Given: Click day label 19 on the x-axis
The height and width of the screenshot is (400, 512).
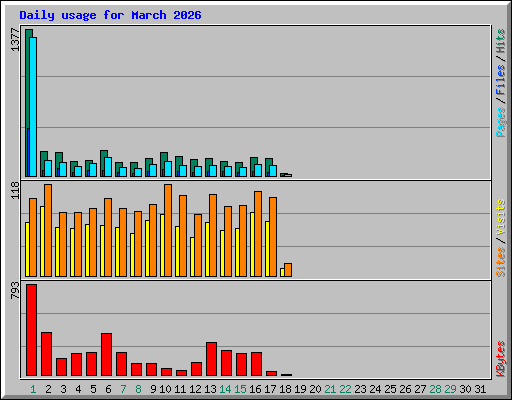Looking at the screenshot, I should 300,389.
